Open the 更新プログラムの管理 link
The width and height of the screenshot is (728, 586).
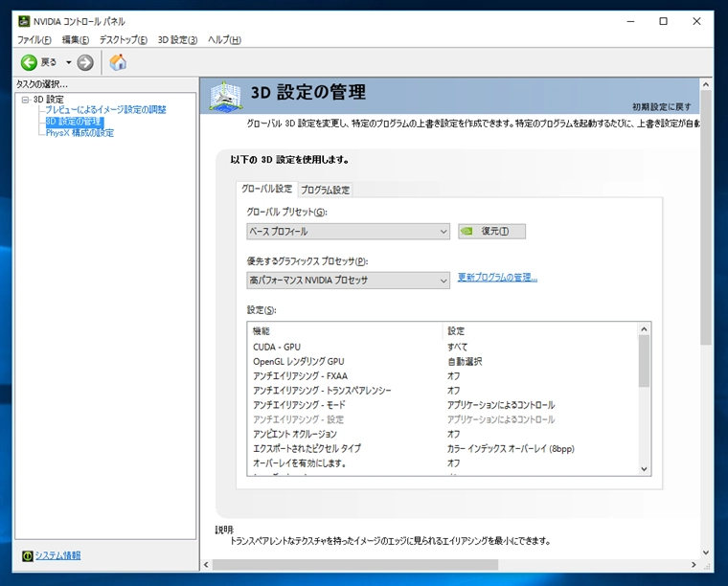pyautogui.click(x=497, y=278)
